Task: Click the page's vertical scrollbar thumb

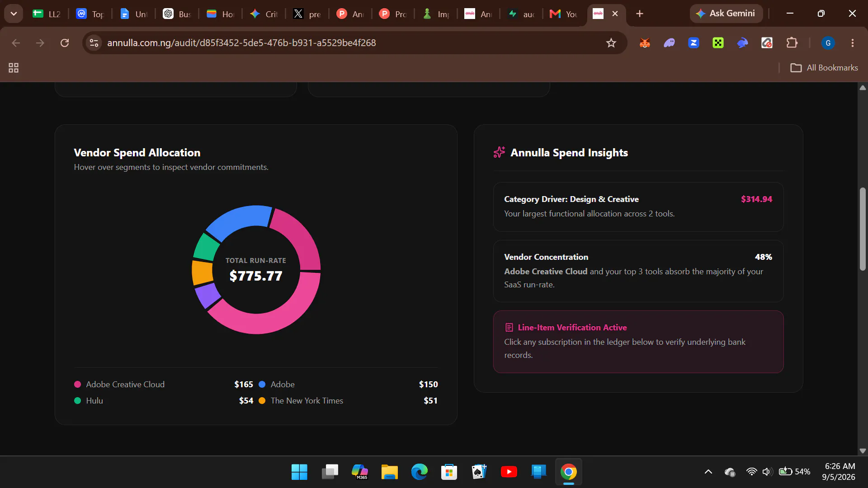Action: pos(863,229)
